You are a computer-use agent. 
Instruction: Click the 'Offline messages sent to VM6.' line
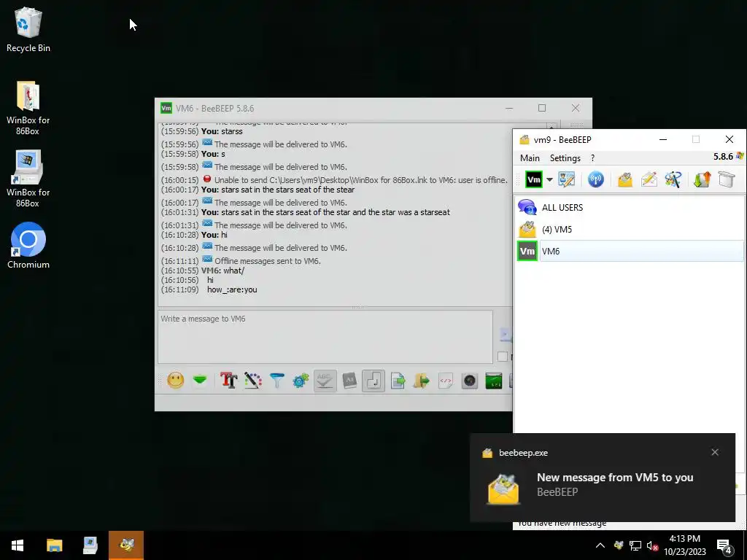(x=267, y=261)
